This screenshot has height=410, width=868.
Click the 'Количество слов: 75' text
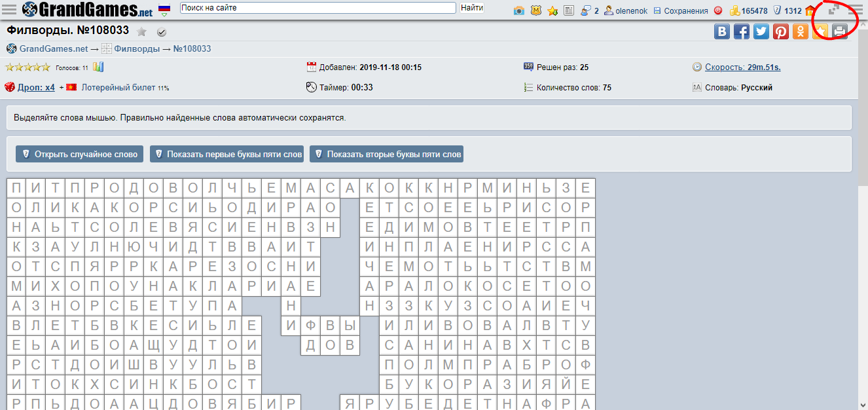pyautogui.click(x=574, y=87)
